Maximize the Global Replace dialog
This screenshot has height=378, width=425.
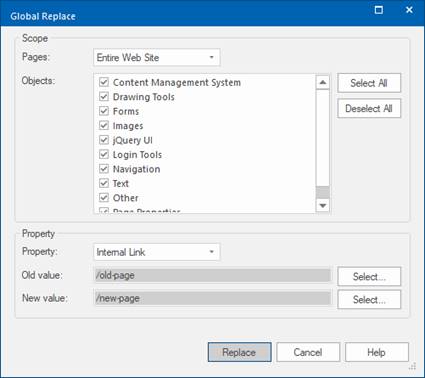tap(379, 10)
